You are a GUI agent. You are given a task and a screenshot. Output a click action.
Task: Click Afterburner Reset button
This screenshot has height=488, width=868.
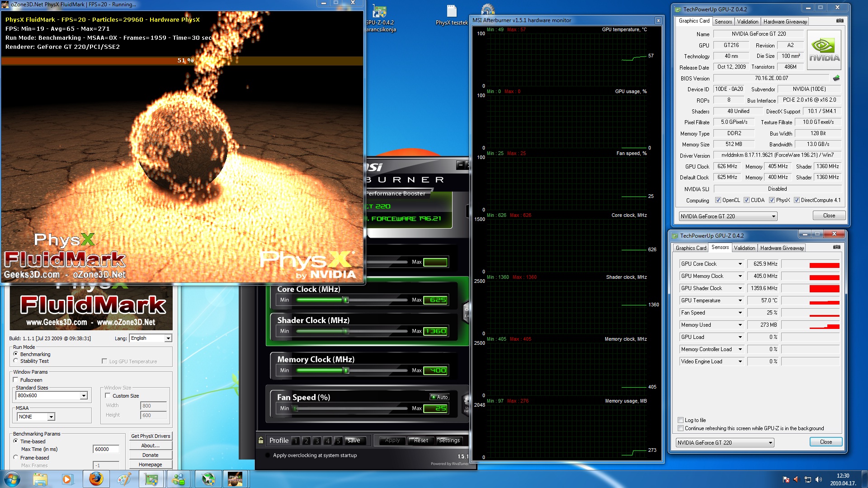point(421,441)
